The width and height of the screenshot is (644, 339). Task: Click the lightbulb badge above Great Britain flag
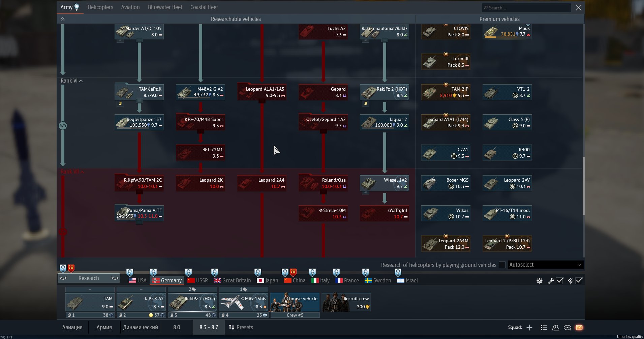[215, 272]
